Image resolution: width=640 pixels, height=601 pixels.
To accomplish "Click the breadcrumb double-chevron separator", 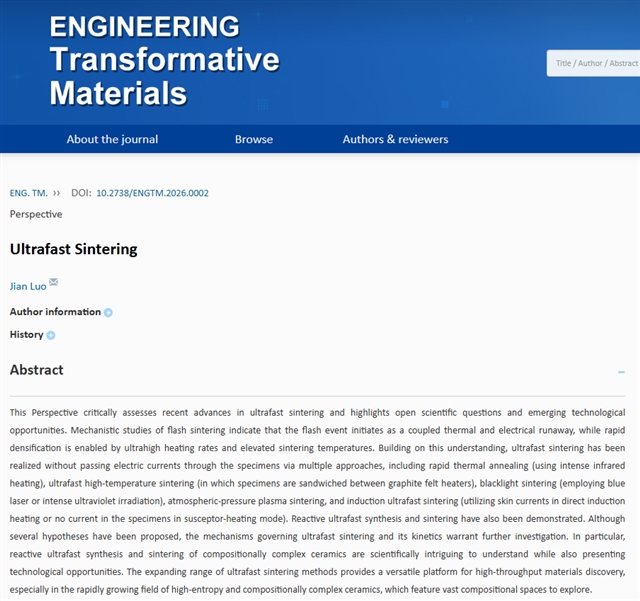I will point(57,193).
